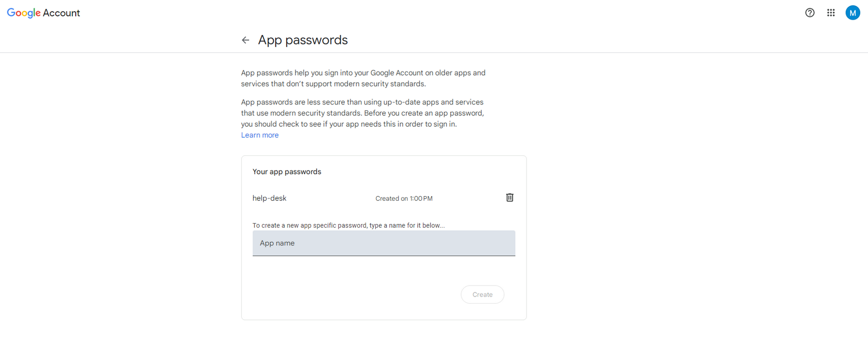This screenshot has width=868, height=340.
Task: Open the Google apps grid launcher
Action: point(831,13)
